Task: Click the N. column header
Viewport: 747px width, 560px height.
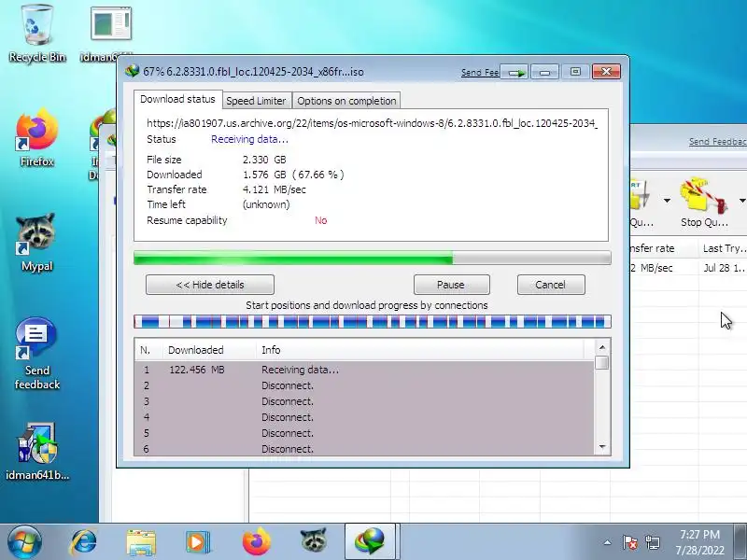Action: (148, 350)
